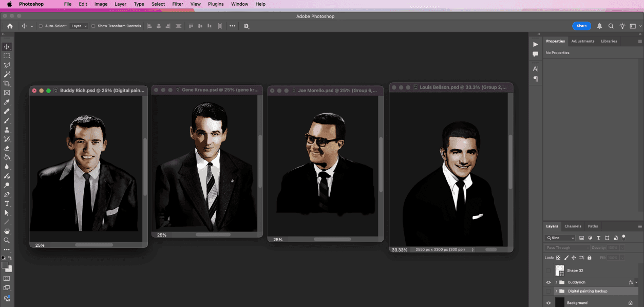Select the Crop tool

point(7,84)
